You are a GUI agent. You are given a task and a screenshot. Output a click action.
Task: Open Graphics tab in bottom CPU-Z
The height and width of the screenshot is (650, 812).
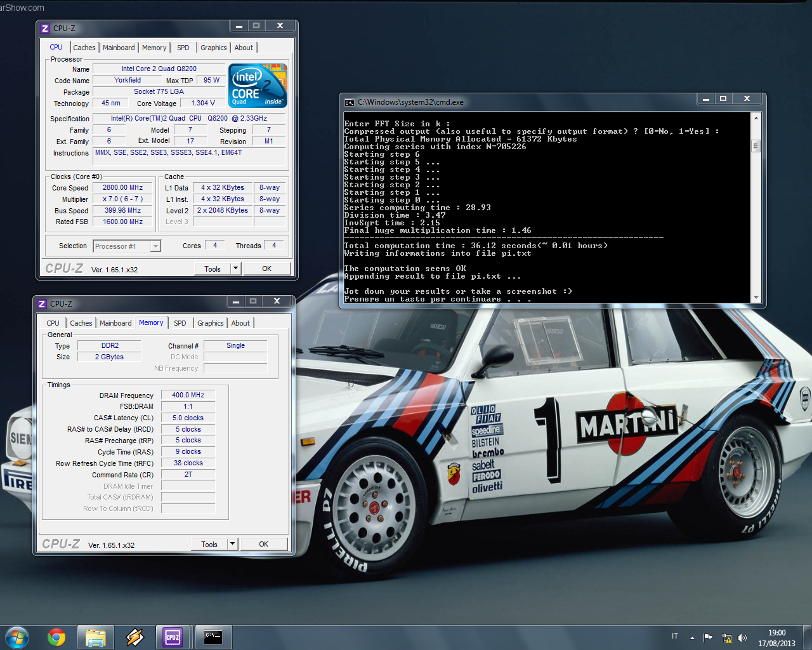[211, 323]
